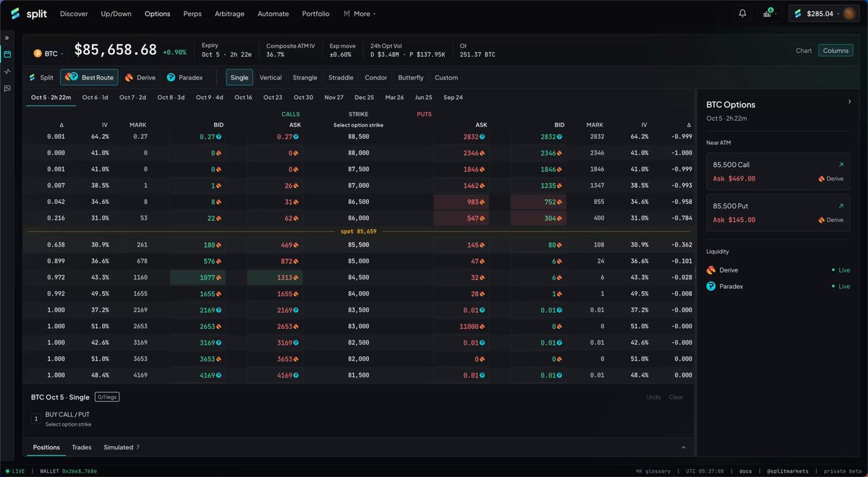Select the Oct 16 expiry tab
The width and height of the screenshot is (868, 477).
[243, 98]
